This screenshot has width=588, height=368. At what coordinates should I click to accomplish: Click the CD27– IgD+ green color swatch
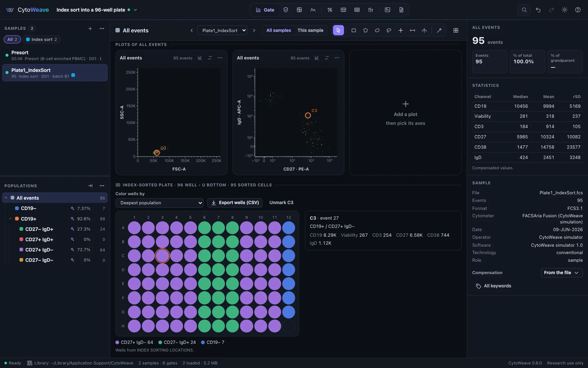coord(21,229)
